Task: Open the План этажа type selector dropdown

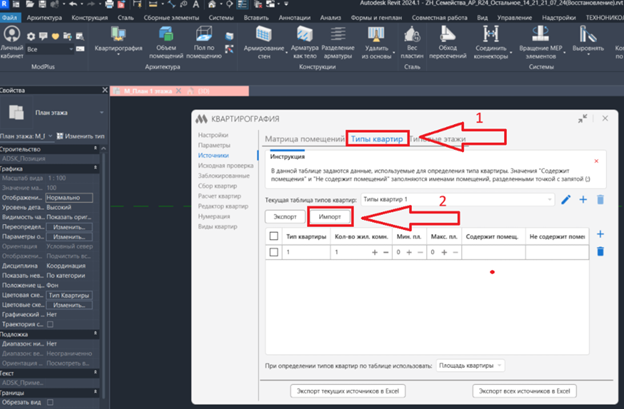Action: (101, 113)
